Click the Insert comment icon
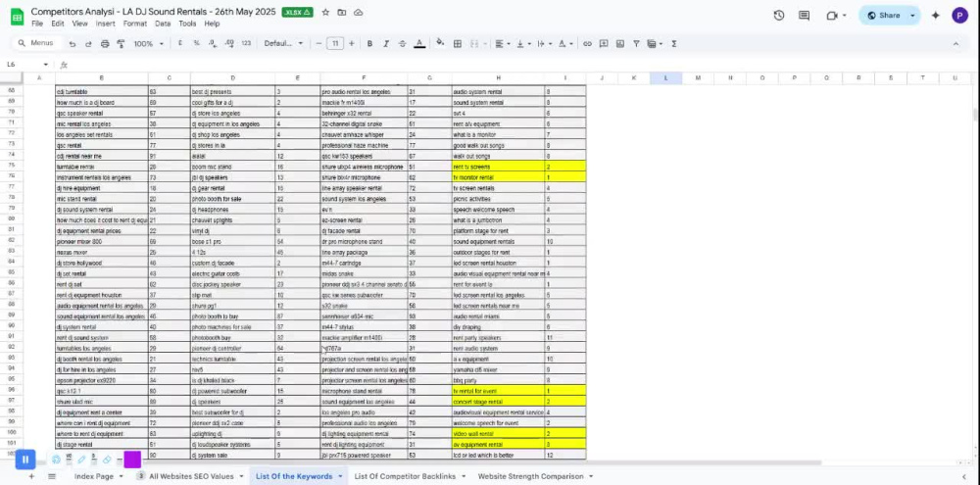This screenshot has height=485, width=980. tap(604, 44)
